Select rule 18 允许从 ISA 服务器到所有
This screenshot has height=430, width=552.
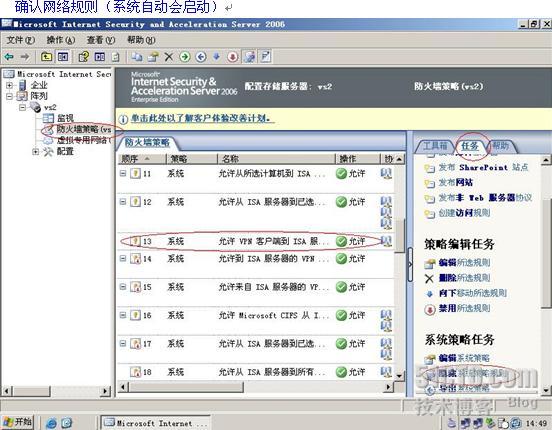256,372
